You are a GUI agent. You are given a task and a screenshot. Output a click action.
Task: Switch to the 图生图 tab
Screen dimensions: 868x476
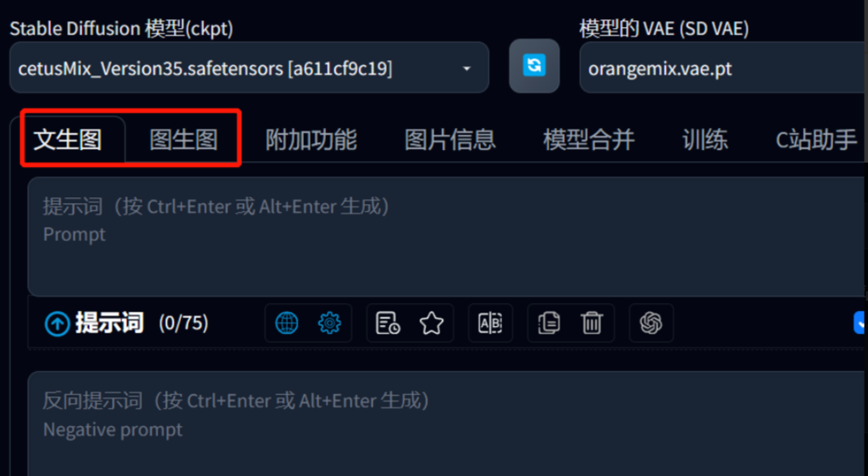(x=184, y=140)
